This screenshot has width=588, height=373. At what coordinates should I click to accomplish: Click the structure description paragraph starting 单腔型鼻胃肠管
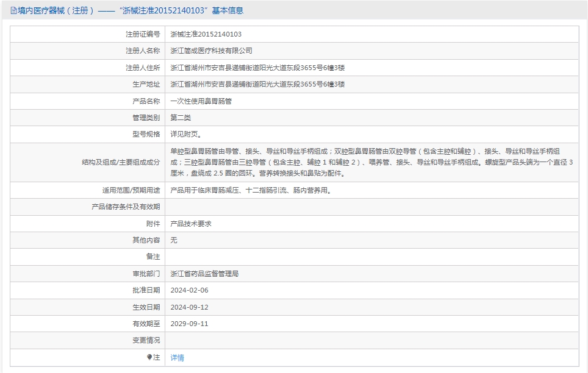pyautogui.click(x=371, y=162)
